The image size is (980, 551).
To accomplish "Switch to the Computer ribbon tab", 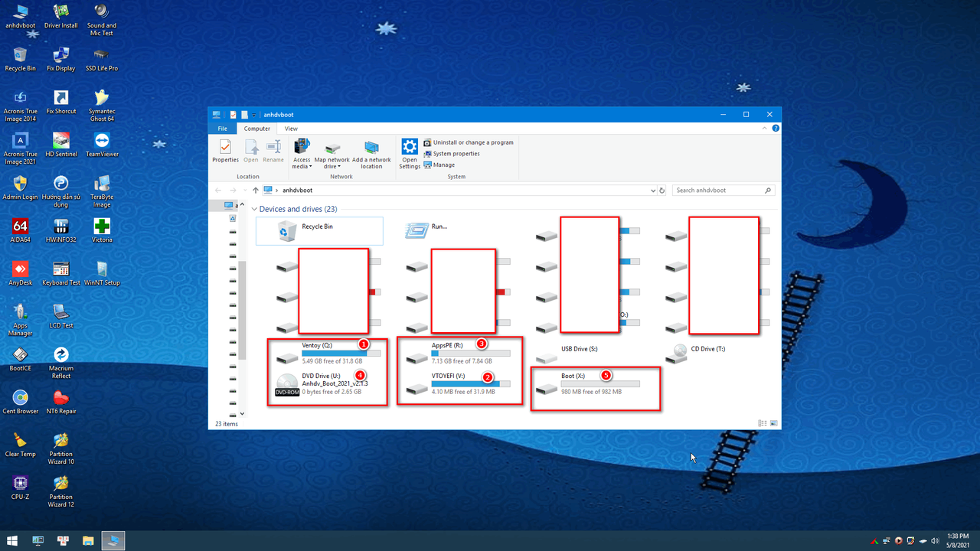I will (x=257, y=129).
